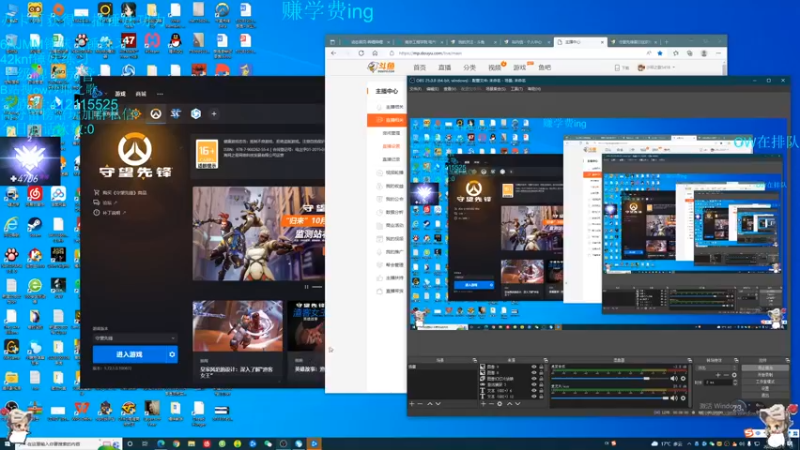Adjust transition duration spinner arrows in OBS

pos(735,382)
